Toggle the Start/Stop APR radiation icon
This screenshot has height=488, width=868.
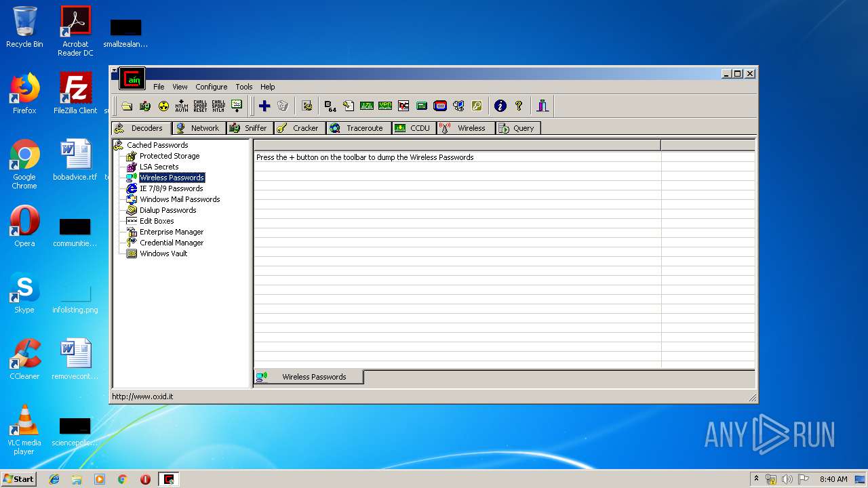pyautogui.click(x=163, y=106)
